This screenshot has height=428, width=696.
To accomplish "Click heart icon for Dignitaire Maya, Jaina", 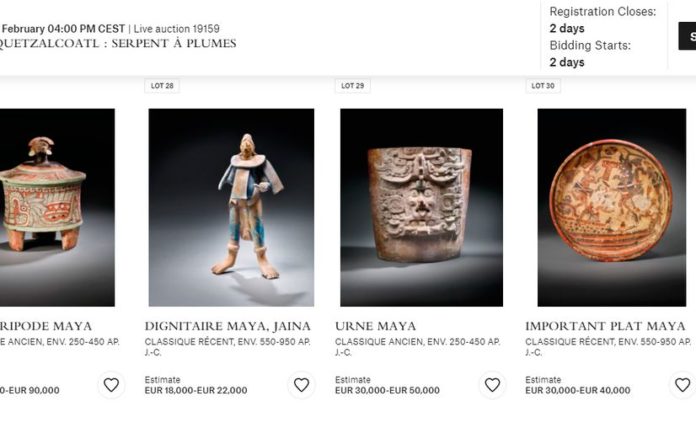I will click(301, 384).
